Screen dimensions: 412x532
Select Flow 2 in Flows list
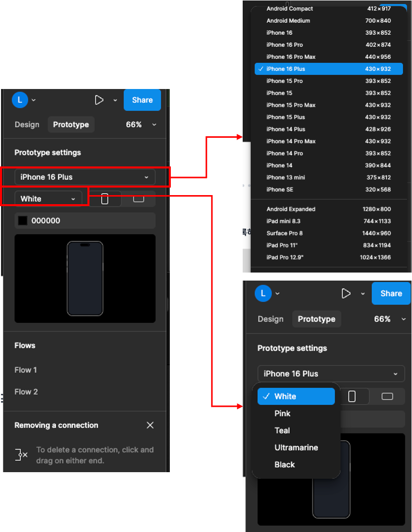click(26, 392)
